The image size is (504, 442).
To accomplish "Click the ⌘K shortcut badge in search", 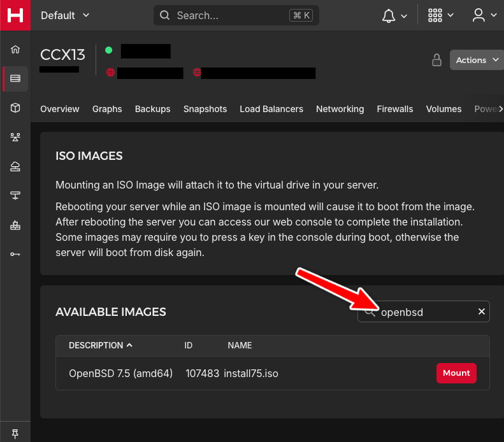I will tap(301, 15).
